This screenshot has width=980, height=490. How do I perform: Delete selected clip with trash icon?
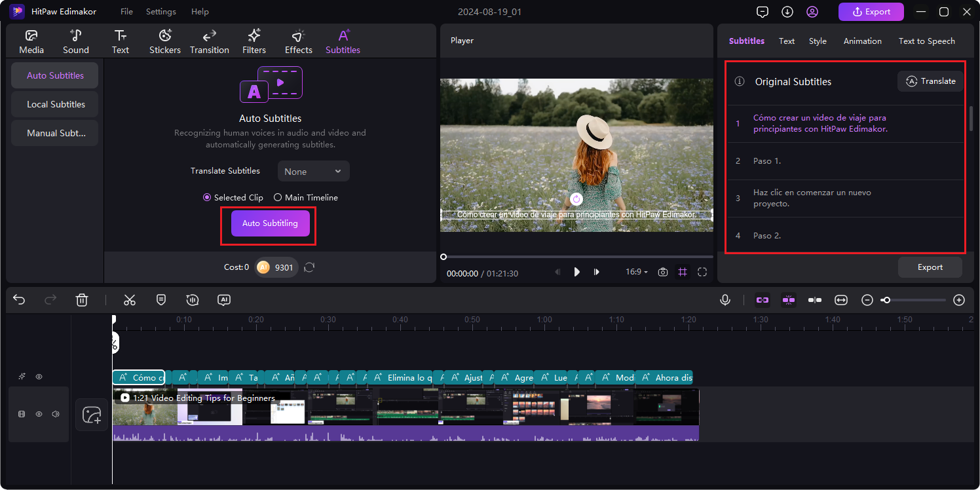point(82,300)
